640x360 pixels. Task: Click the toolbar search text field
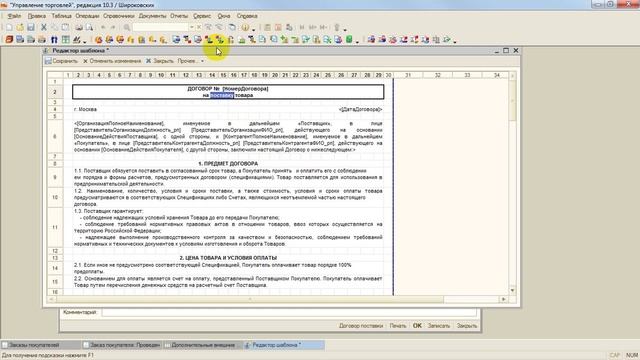(x=160, y=27)
